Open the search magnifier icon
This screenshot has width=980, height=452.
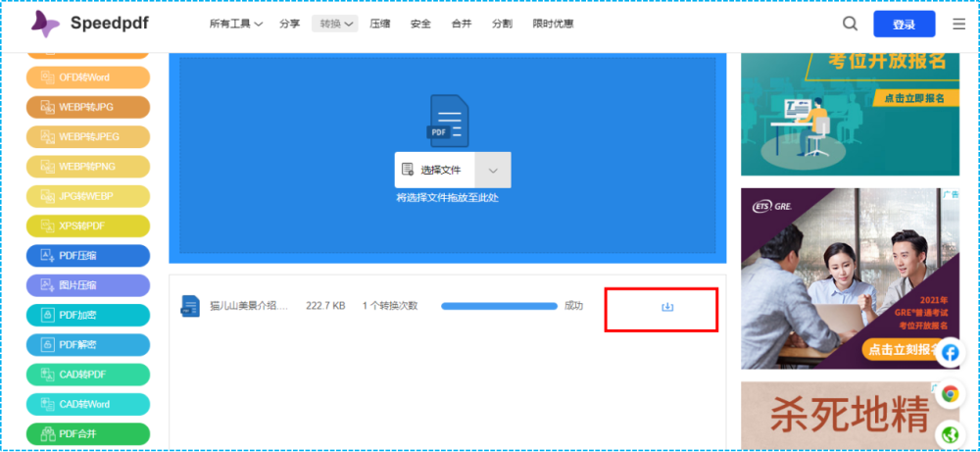point(850,24)
